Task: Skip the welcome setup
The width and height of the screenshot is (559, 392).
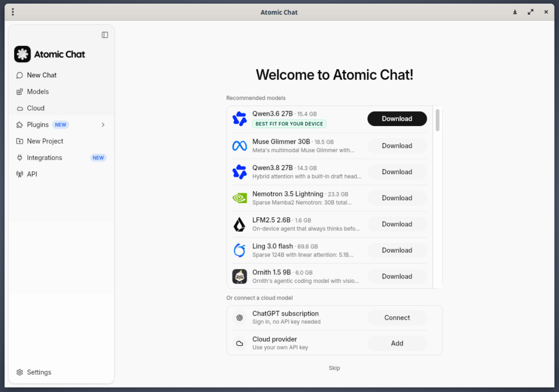Action: tap(335, 368)
